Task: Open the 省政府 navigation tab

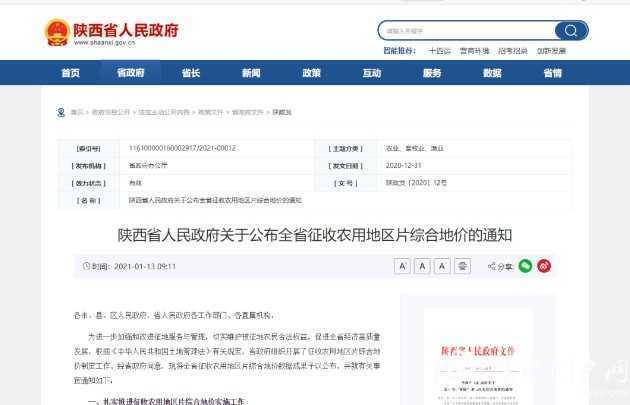Action: (130, 73)
